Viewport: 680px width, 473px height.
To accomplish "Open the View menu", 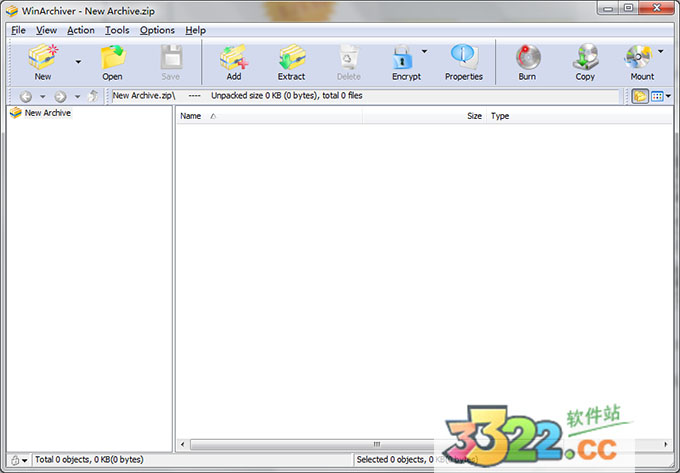I will (x=46, y=30).
